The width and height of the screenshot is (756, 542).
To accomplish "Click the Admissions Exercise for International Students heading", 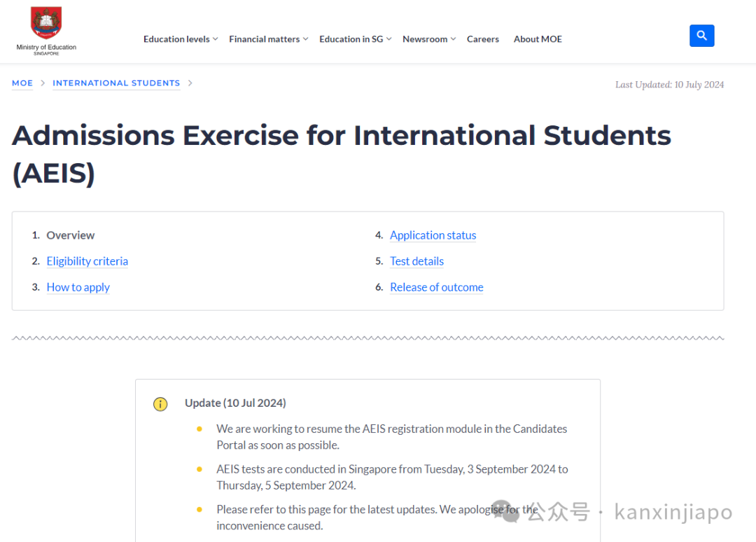I will tap(342, 154).
